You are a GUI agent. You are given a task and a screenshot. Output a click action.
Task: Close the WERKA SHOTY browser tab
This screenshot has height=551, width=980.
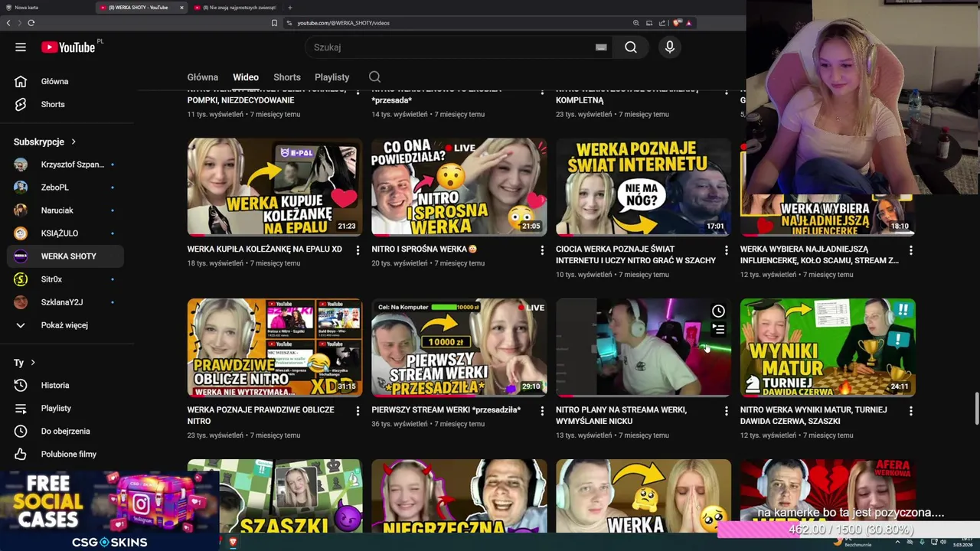point(181,8)
